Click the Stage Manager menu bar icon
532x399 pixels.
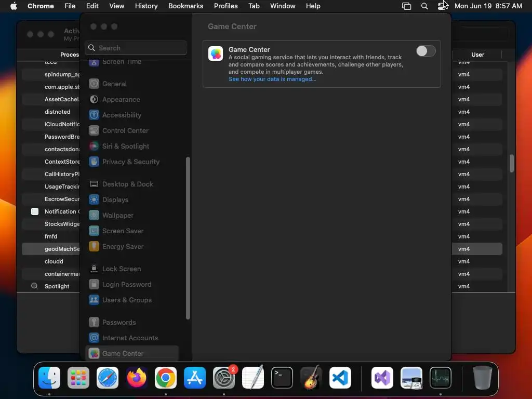[406, 6]
